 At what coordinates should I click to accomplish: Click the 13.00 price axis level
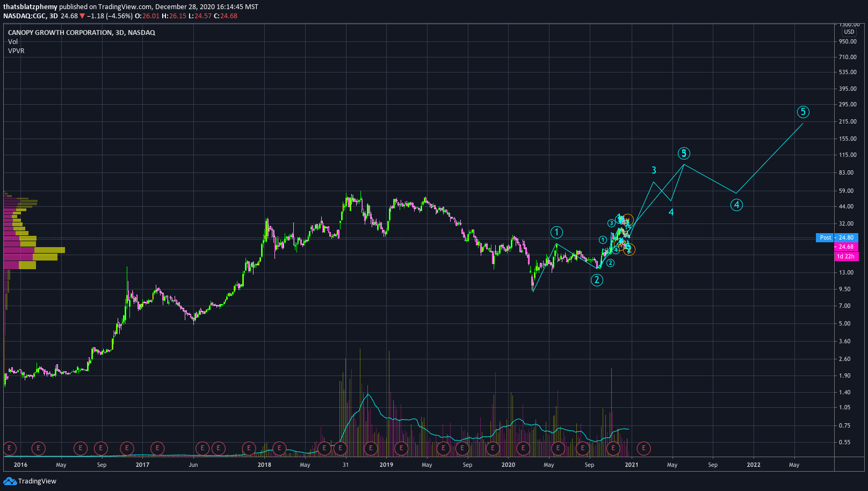coord(846,272)
